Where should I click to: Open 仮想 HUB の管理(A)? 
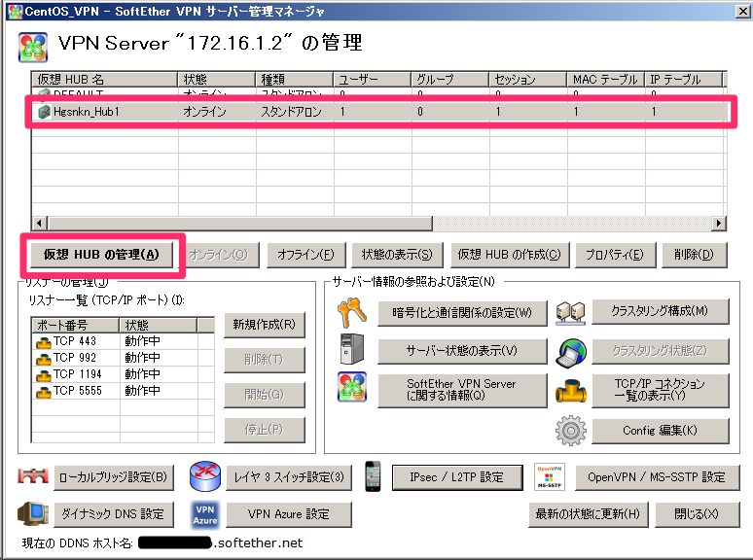(x=101, y=255)
